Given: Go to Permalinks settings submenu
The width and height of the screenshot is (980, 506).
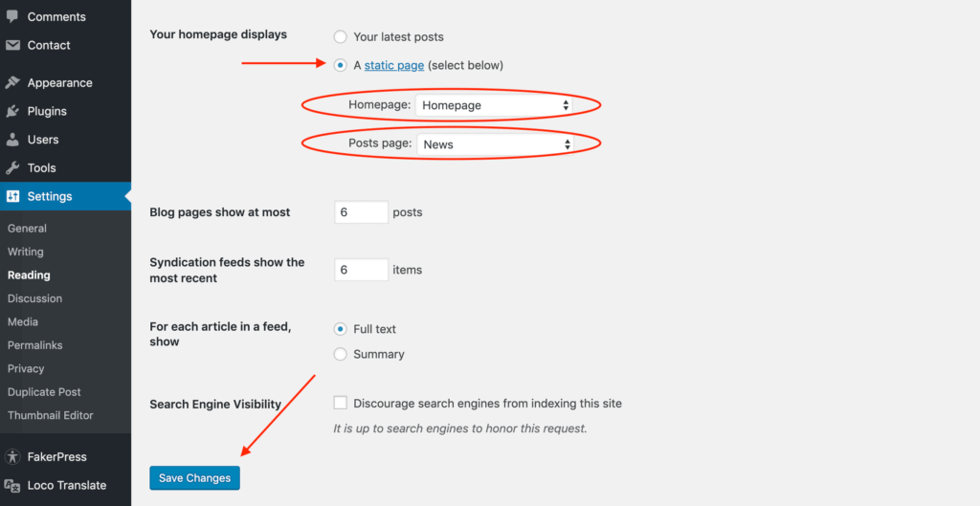Looking at the screenshot, I should [35, 345].
